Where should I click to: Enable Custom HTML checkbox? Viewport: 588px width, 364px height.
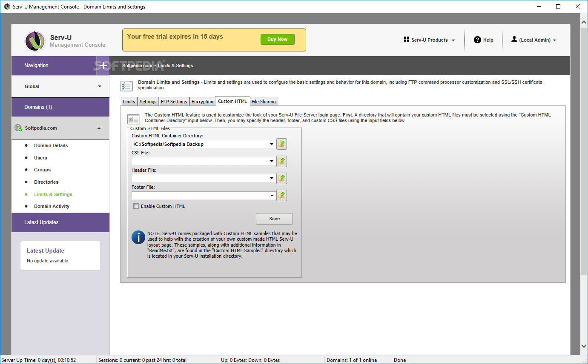tap(136, 206)
